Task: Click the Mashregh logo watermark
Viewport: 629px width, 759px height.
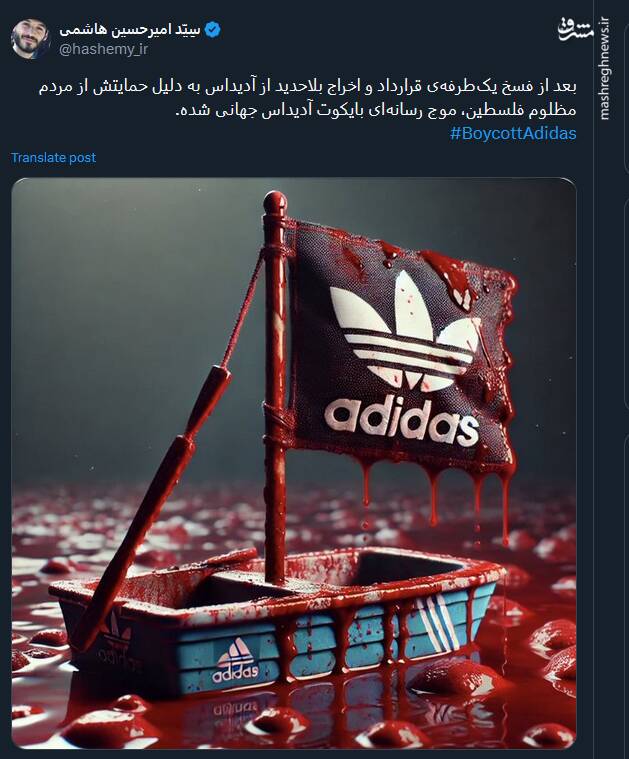Action: point(575,30)
